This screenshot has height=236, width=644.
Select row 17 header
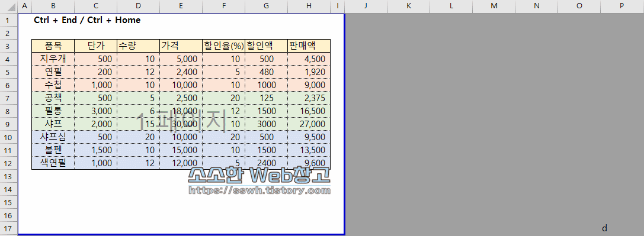[x=9, y=228]
